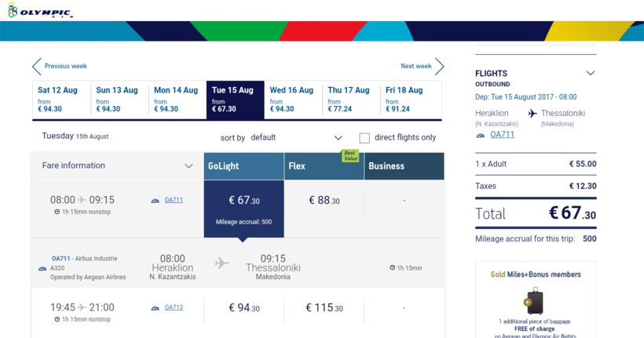Enable the direct flights only checkbox

364,138
